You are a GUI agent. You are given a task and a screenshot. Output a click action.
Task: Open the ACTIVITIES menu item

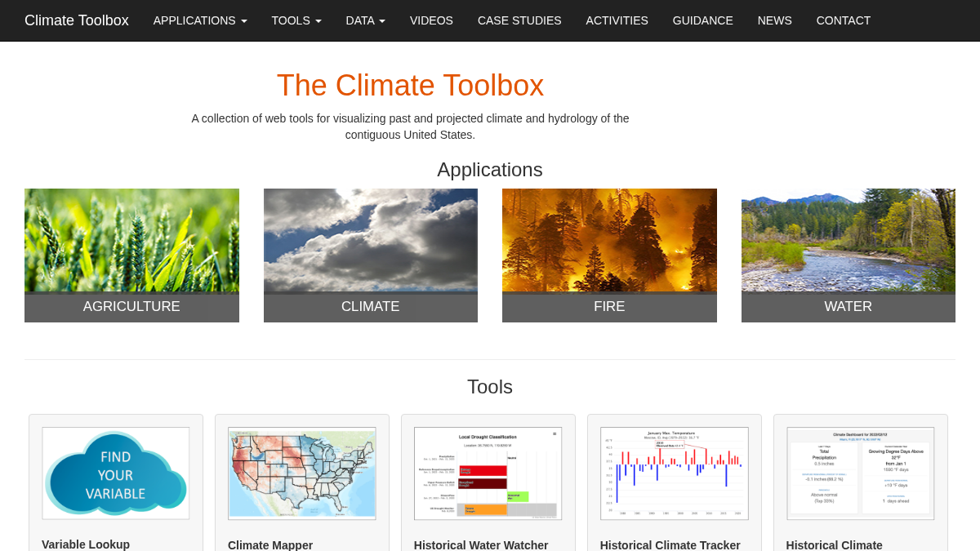617,20
